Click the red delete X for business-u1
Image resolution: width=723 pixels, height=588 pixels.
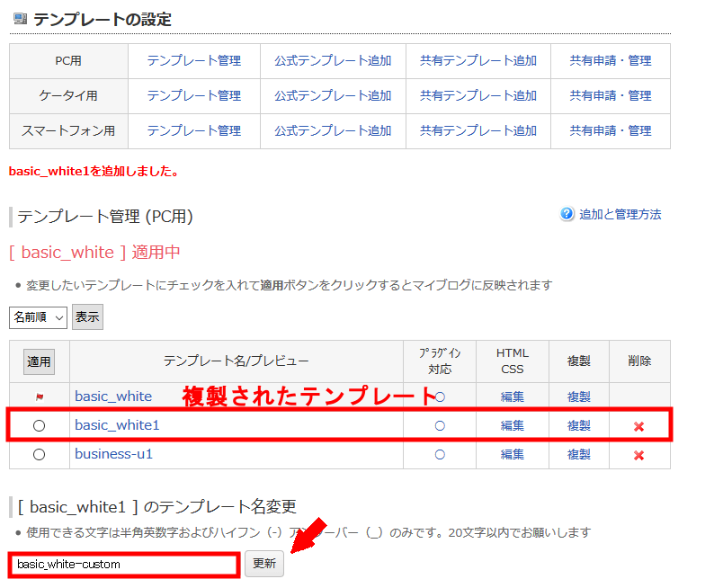point(638,456)
